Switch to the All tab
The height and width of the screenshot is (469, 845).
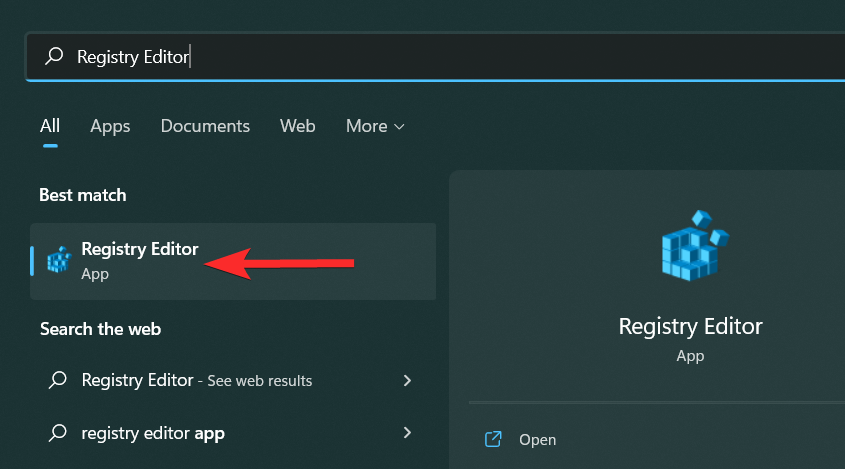click(50, 126)
